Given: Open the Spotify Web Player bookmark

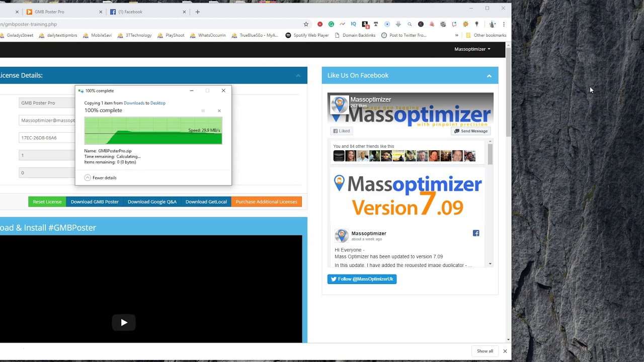Looking at the screenshot, I should tap(307, 35).
